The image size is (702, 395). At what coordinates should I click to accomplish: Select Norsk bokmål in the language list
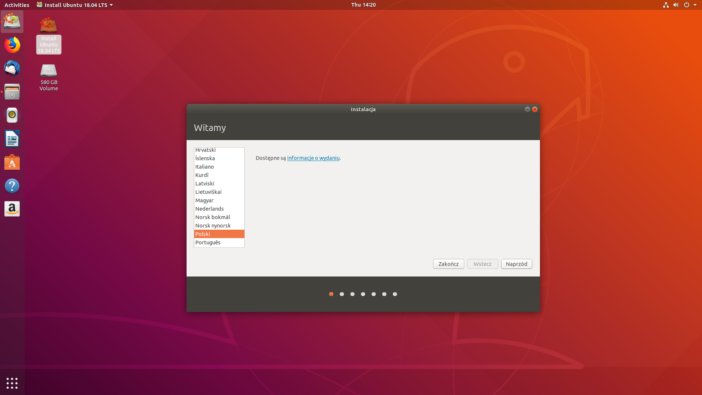219,217
